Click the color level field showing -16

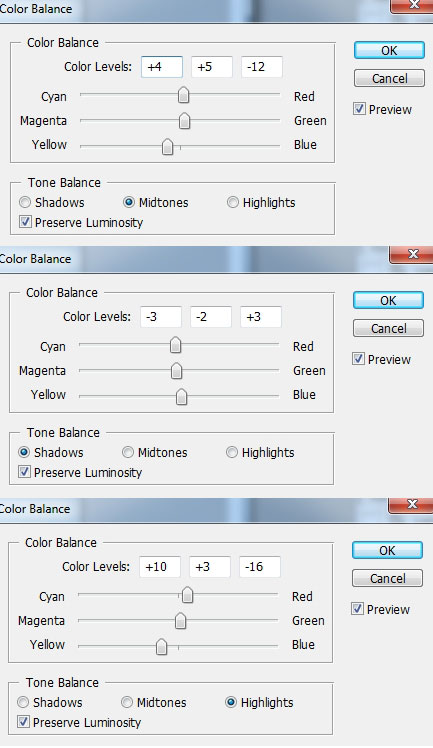coord(260,567)
